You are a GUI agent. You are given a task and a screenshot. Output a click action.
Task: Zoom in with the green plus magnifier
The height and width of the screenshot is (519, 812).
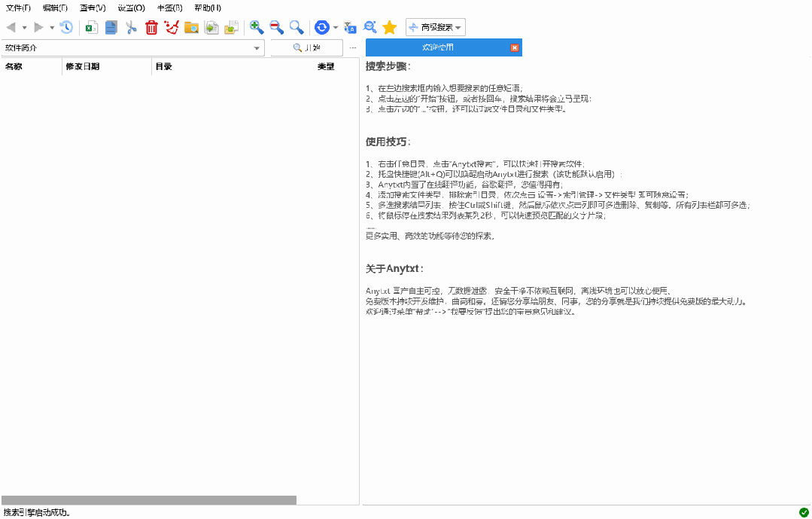(257, 27)
